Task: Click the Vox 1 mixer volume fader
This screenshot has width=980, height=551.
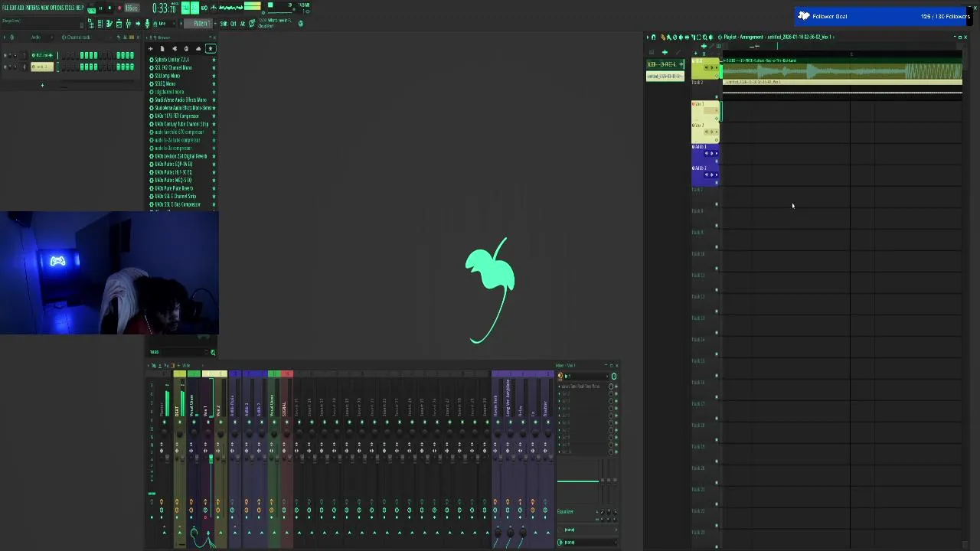Action: (x=211, y=458)
